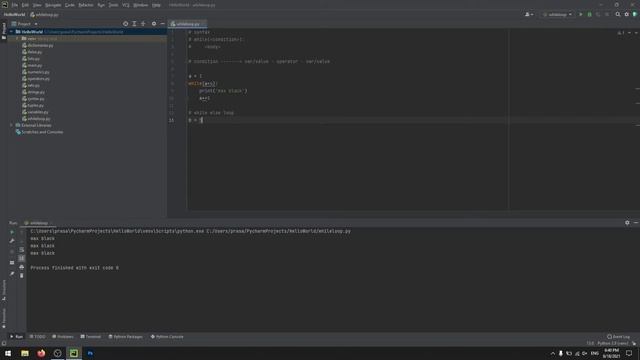The height and width of the screenshot is (360, 640).
Task: Open the Refactor menu
Action: click(86, 5)
